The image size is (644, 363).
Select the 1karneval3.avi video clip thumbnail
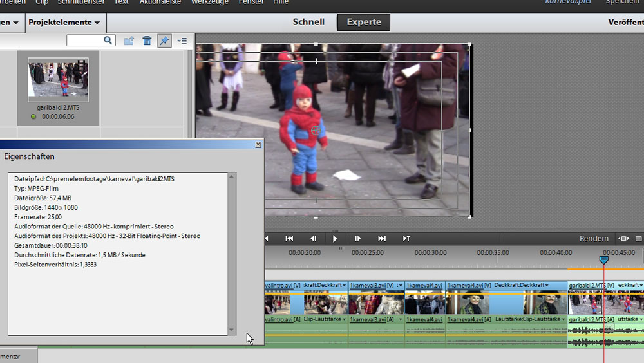pos(376,302)
